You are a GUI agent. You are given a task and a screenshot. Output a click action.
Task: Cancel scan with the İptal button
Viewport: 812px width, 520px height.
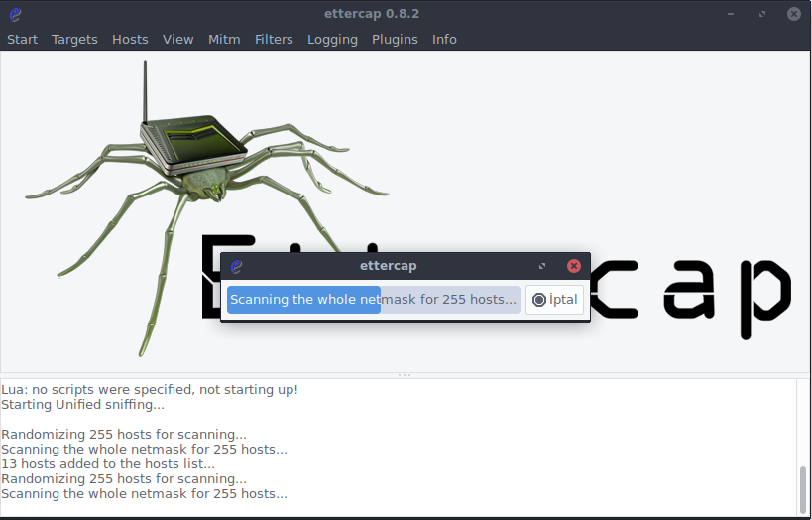click(554, 300)
